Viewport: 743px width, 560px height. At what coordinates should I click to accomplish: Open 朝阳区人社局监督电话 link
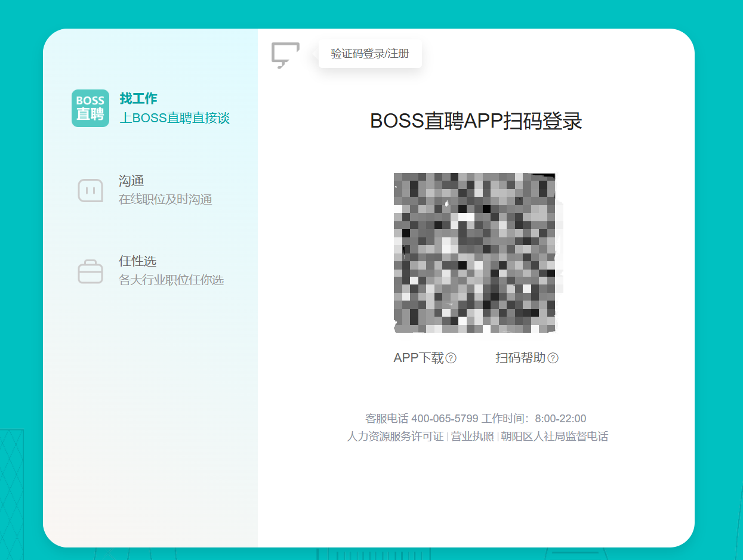coord(554,437)
